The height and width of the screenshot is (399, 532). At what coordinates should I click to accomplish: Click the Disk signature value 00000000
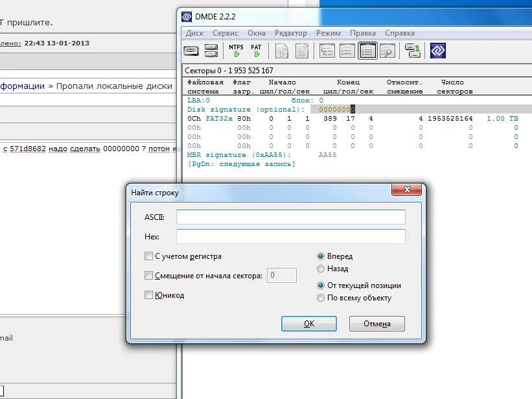tap(336, 110)
